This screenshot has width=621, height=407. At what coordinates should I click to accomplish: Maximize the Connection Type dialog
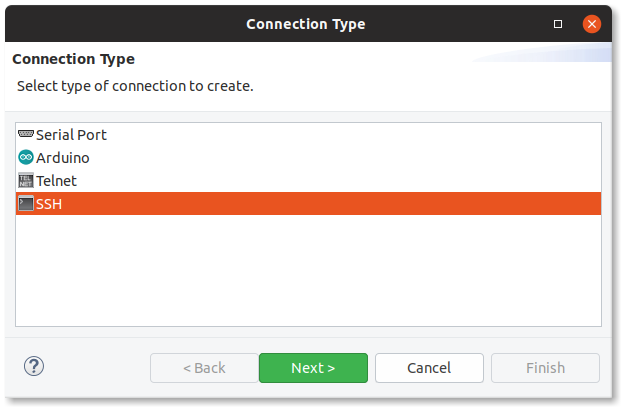[x=558, y=23]
